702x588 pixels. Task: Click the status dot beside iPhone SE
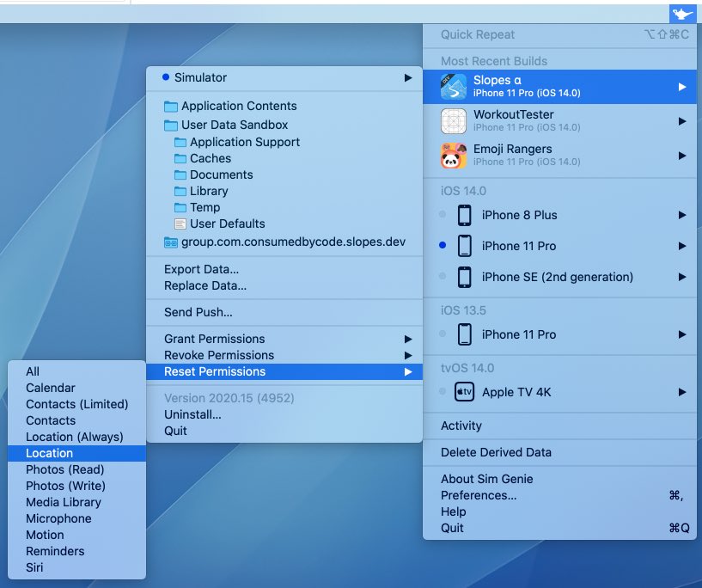pyautogui.click(x=443, y=276)
